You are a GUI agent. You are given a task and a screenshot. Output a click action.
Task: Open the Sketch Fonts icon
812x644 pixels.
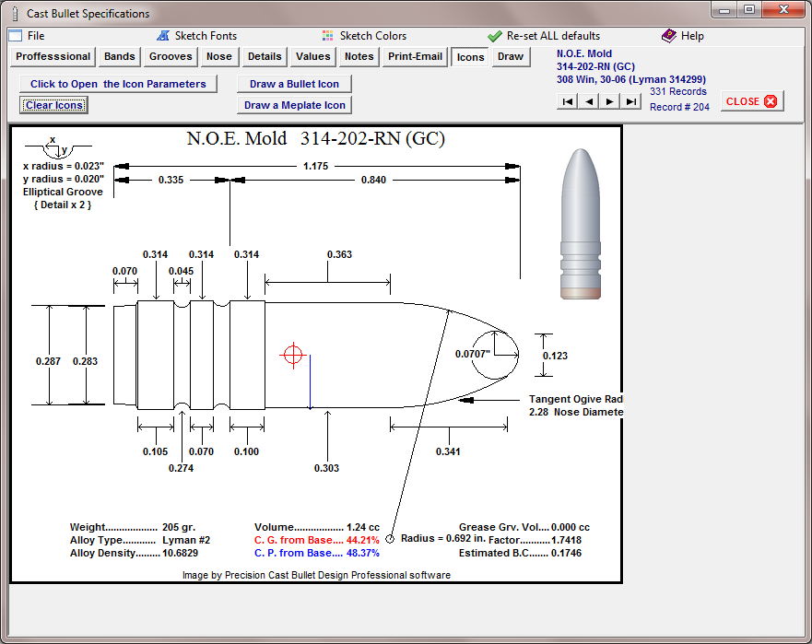(163, 36)
